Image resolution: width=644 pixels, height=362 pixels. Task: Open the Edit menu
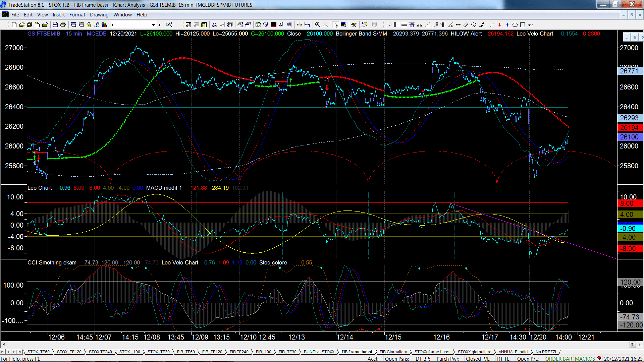point(28,15)
